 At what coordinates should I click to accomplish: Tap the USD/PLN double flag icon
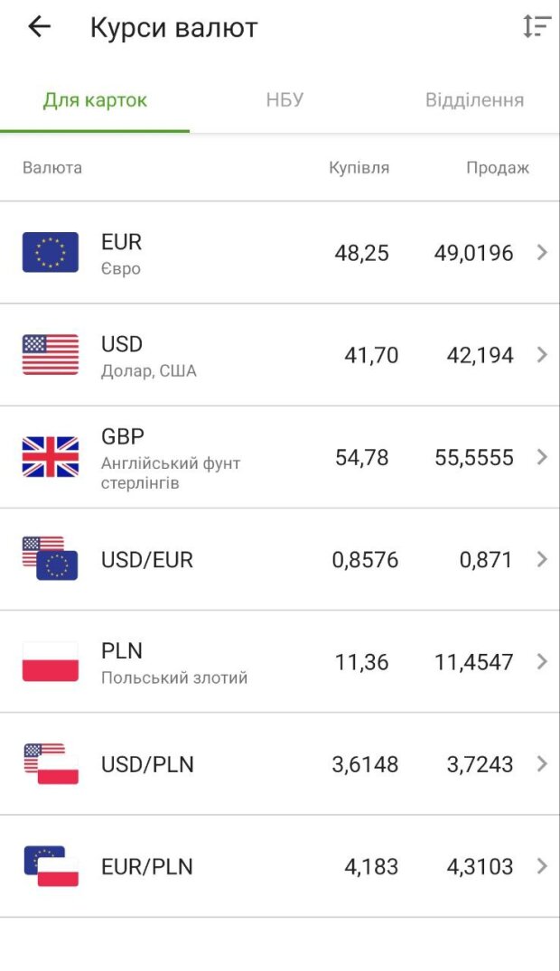coord(51,763)
